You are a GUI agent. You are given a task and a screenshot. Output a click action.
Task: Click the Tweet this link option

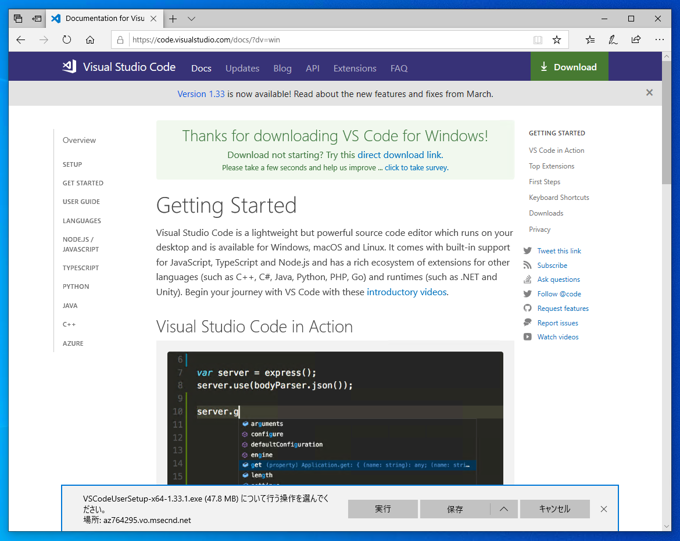point(559,251)
